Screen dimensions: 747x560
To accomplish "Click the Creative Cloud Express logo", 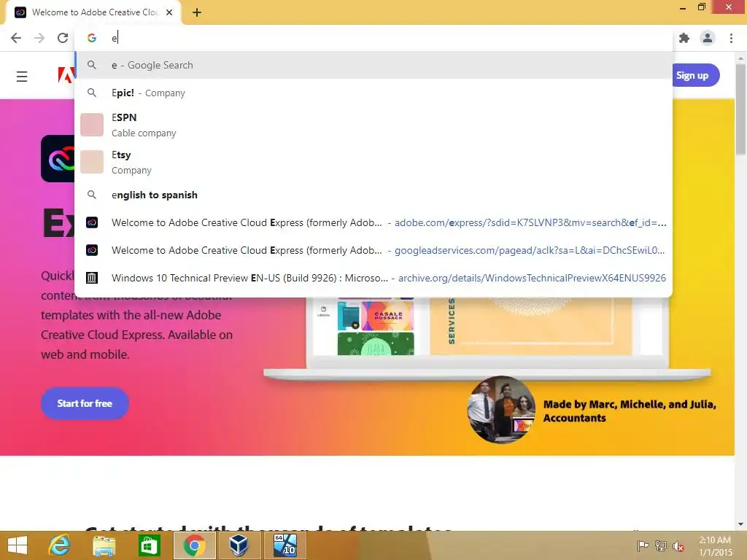I will [58, 158].
